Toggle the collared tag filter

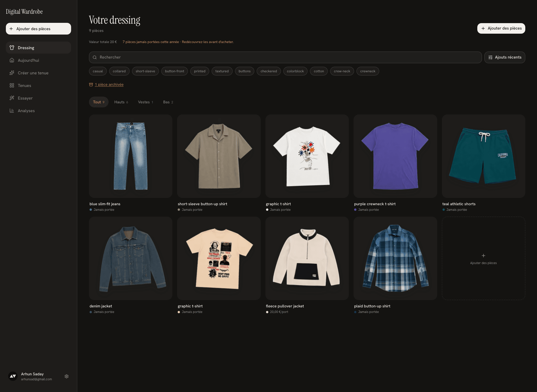click(119, 71)
